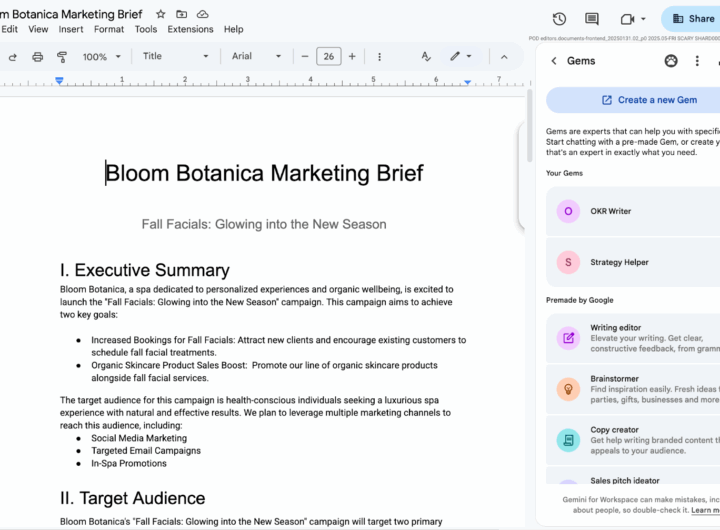Viewport: 720px width, 530px height.
Task: Star the Bloom Botanica document
Action: point(160,15)
